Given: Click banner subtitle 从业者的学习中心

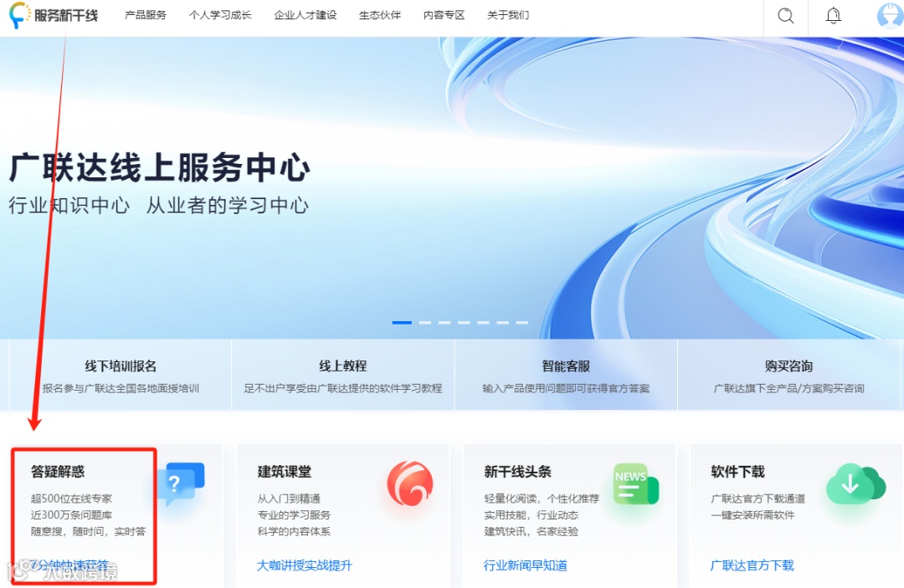Looking at the screenshot, I should pyautogui.click(x=227, y=206).
